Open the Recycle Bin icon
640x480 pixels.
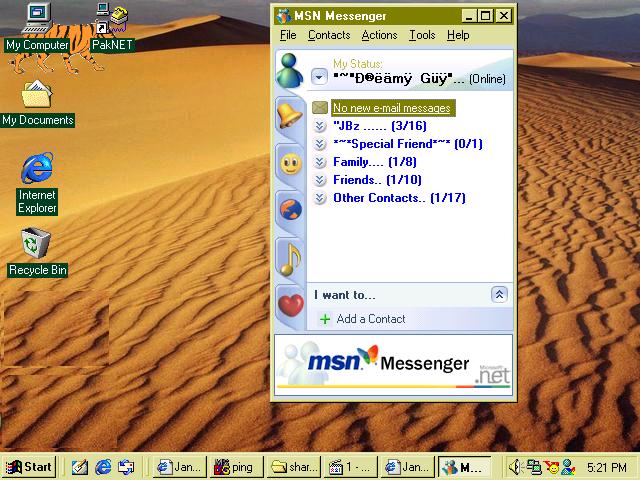[x=36, y=243]
